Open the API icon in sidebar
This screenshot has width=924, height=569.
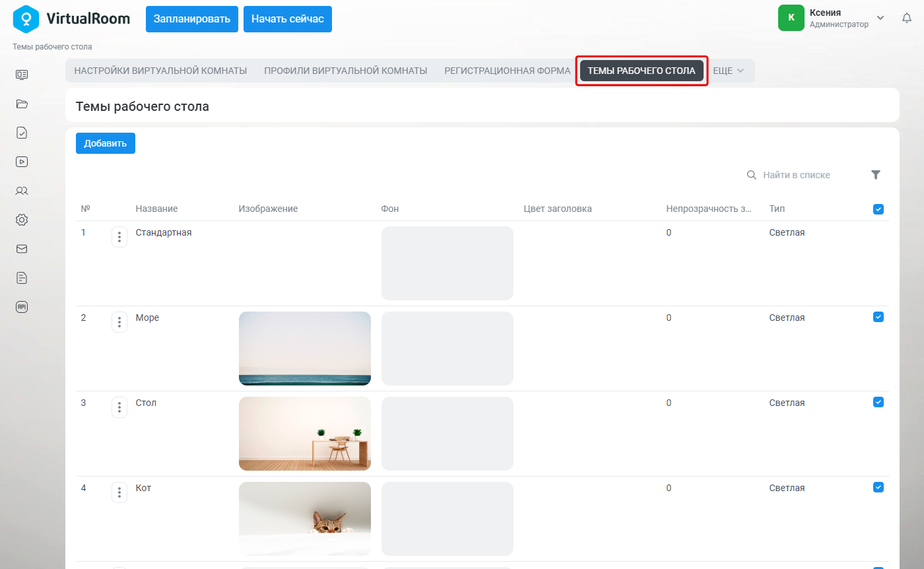22,307
